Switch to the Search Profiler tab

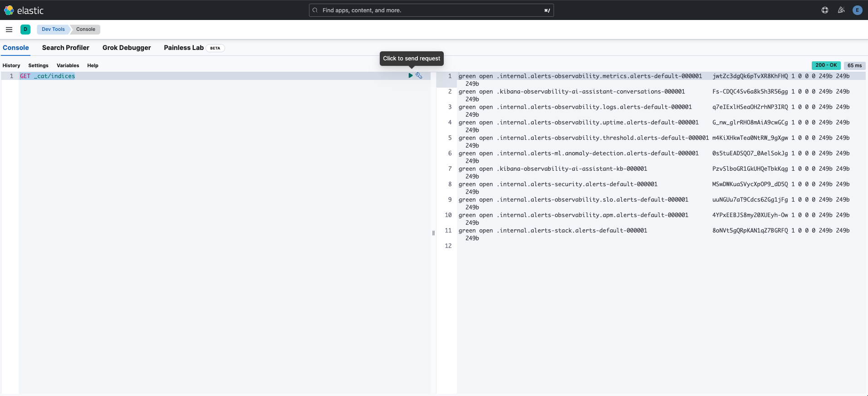click(x=66, y=48)
